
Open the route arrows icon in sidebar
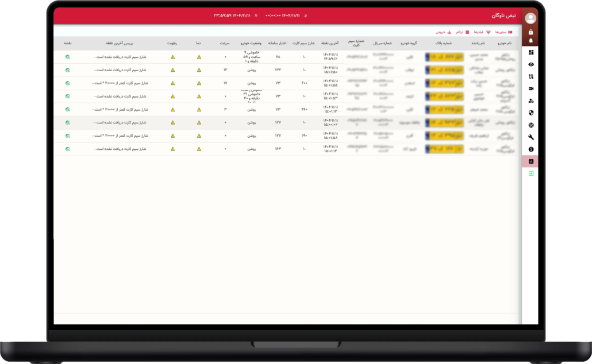tap(531, 76)
